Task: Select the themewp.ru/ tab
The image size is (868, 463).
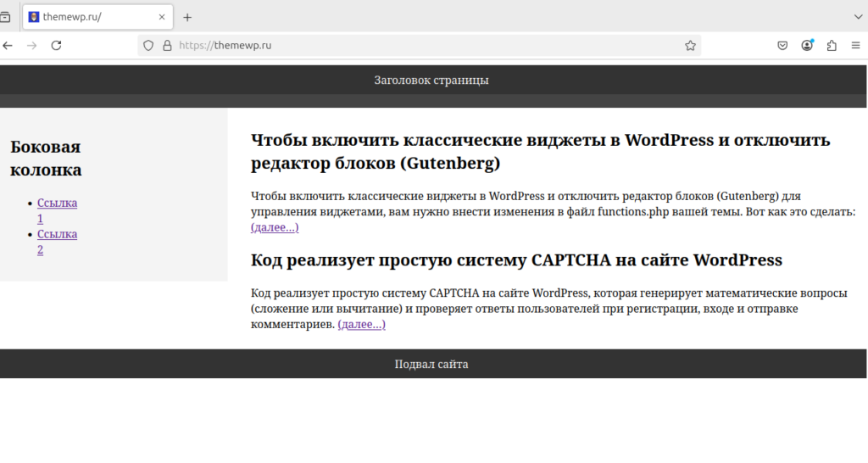Action: pyautogui.click(x=98, y=17)
